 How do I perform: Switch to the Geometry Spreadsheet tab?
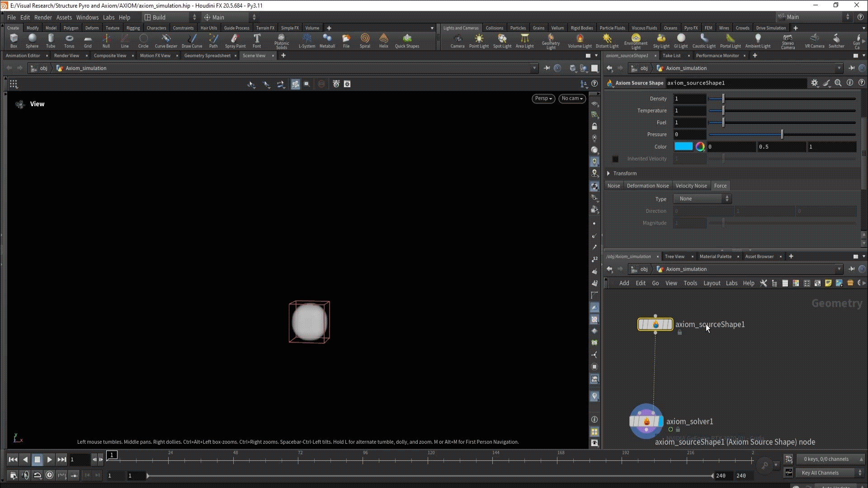[207, 56]
